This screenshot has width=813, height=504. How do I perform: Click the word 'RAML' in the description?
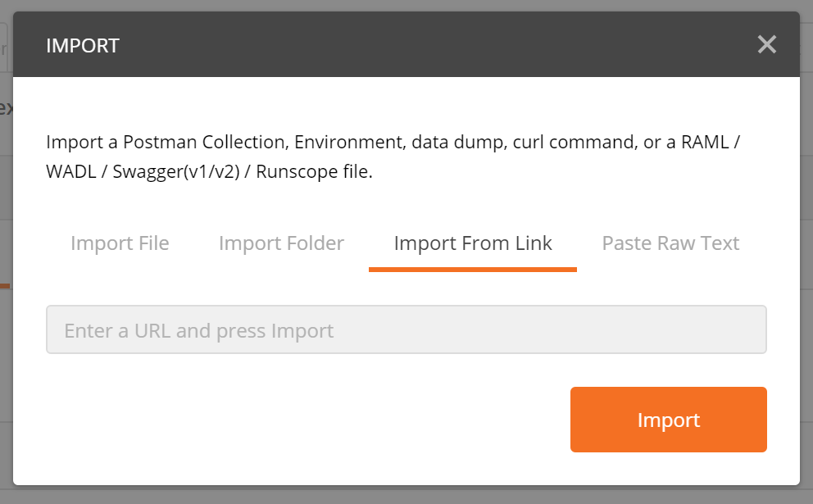pyautogui.click(x=706, y=142)
